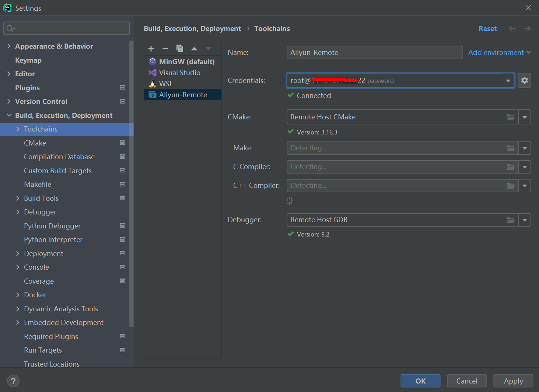539x392 pixels.
Task: Open Compilation Database settings
Action: tap(59, 157)
